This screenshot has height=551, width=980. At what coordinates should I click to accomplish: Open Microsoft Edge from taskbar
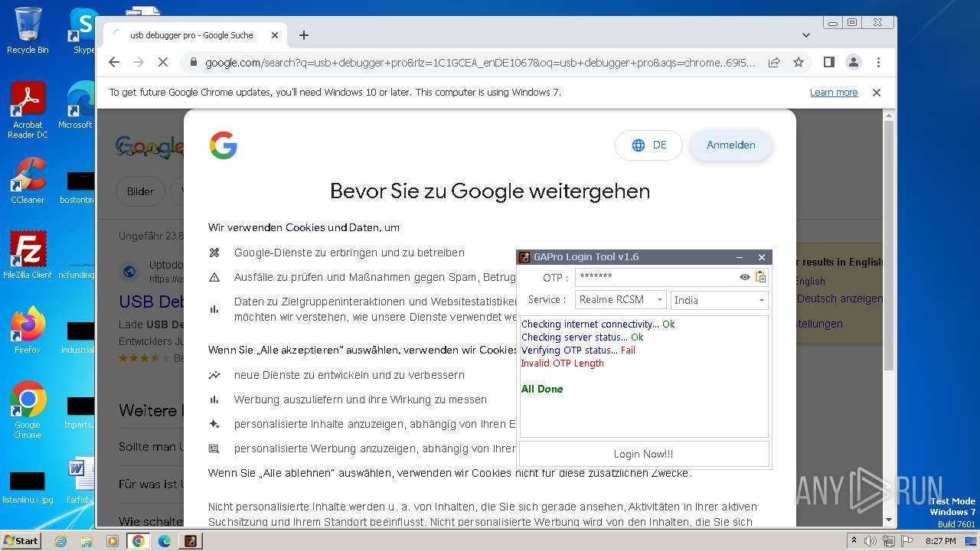click(165, 541)
